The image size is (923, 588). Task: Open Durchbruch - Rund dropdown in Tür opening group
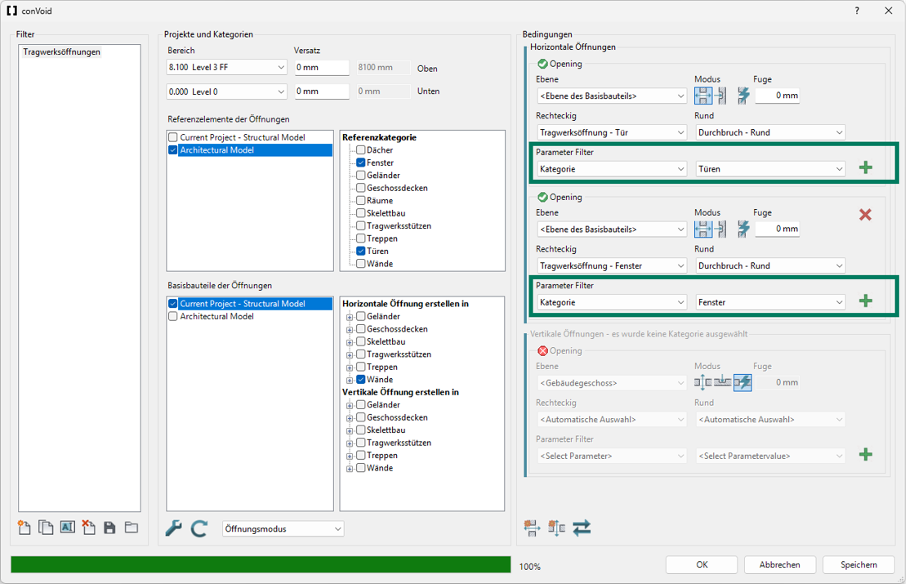(770, 132)
